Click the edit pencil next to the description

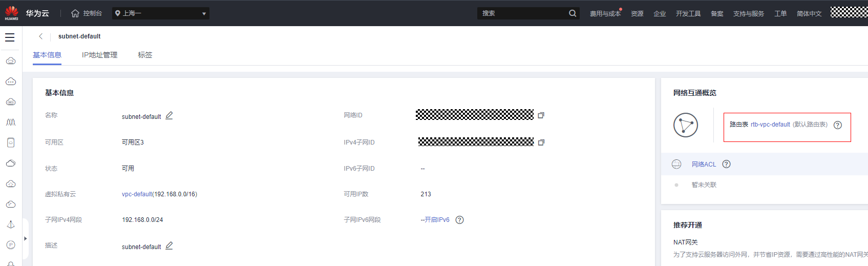pyautogui.click(x=169, y=246)
